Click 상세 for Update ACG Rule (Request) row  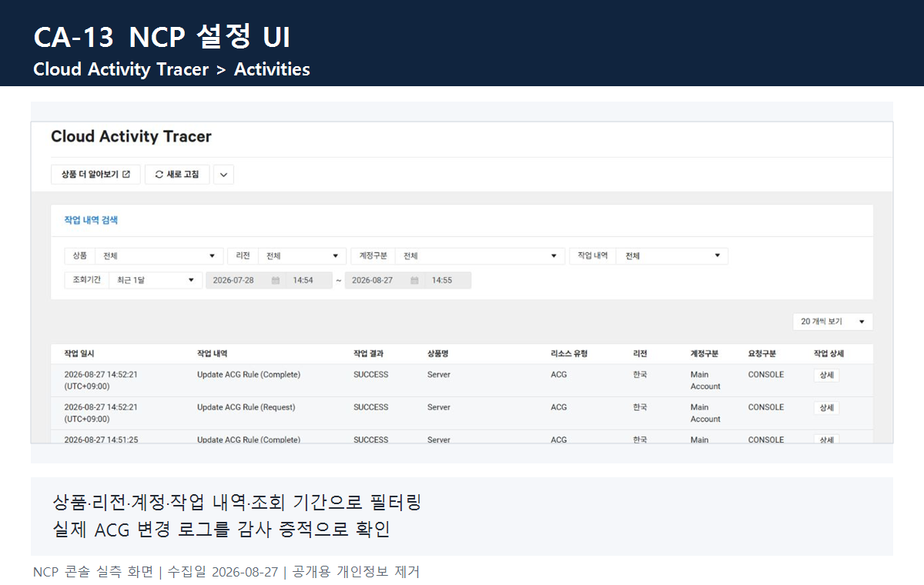(x=826, y=408)
